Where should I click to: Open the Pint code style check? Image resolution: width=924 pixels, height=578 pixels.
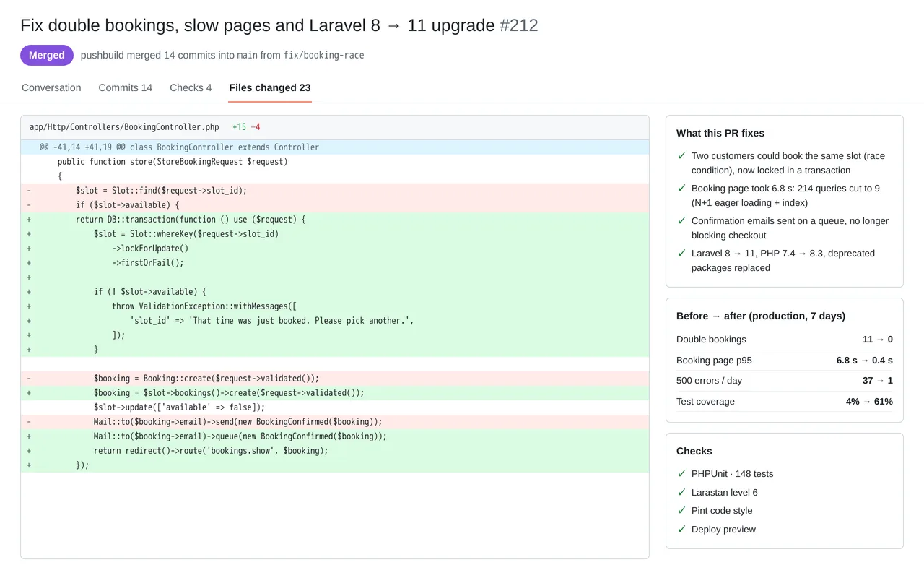coord(722,511)
